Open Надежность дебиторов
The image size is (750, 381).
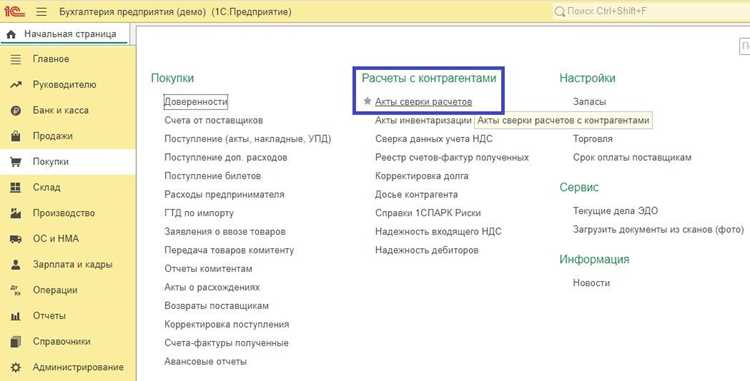tap(427, 250)
